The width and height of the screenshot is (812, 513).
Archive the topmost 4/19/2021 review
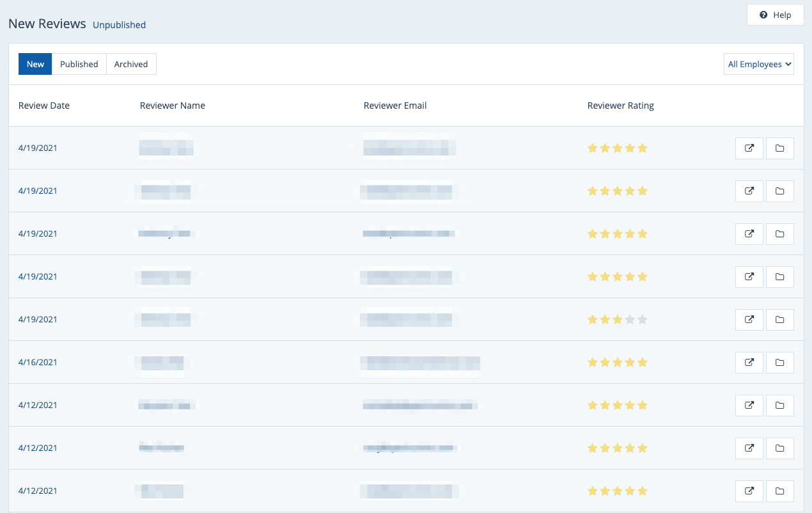tap(779, 148)
